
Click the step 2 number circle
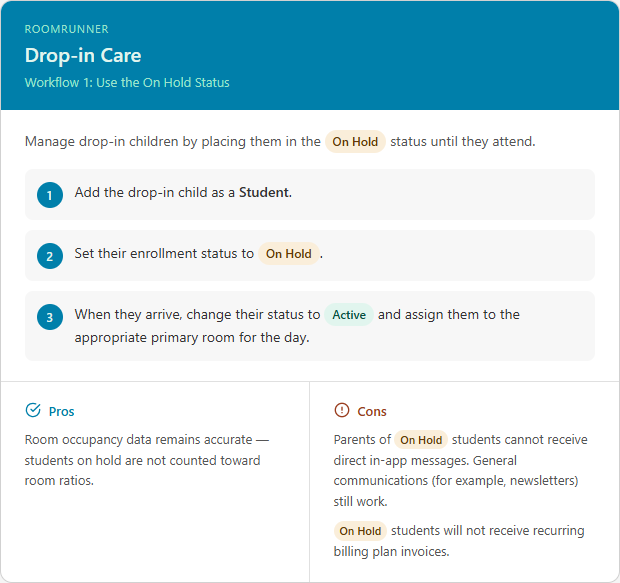click(50, 256)
